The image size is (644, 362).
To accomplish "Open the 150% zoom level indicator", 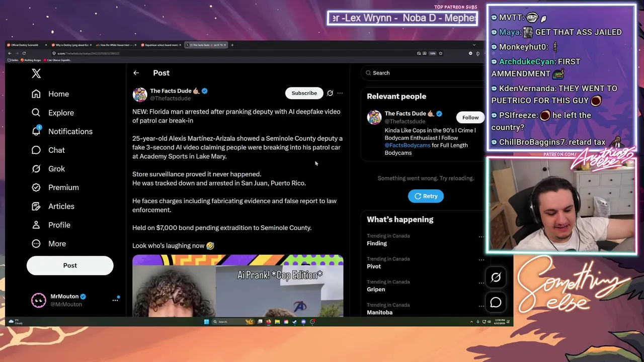I will (x=432, y=53).
